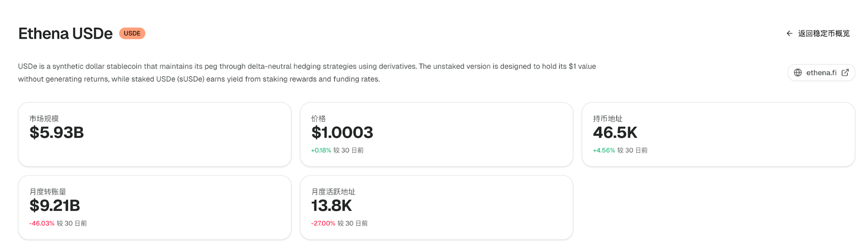This screenshot has height=250, width=868.
Task: Select the 持币地址 card label
Action: (607, 118)
